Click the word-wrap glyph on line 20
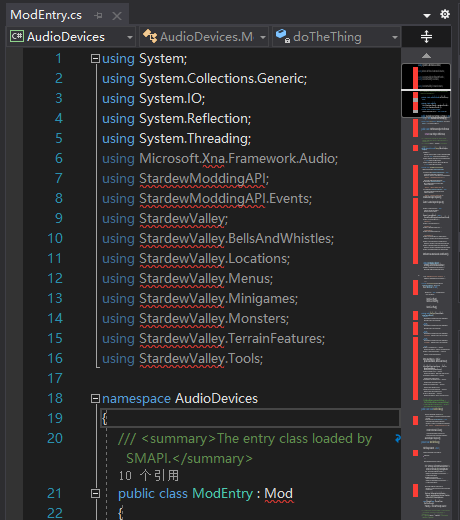Image resolution: width=460 pixels, height=520 pixels. pyautogui.click(x=397, y=439)
